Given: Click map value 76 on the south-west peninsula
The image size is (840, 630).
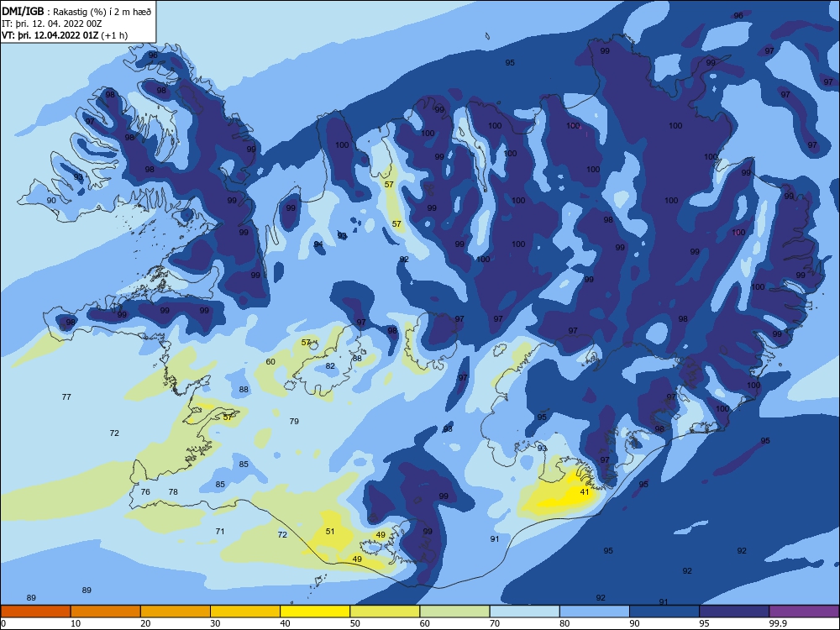Looking at the screenshot, I should [x=145, y=491].
